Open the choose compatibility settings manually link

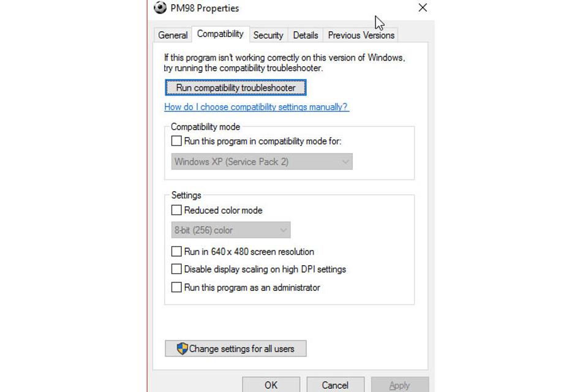257,107
